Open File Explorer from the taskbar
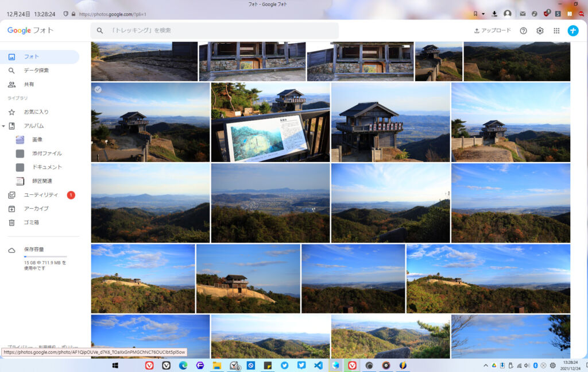The width and height of the screenshot is (588, 372). coord(216,365)
